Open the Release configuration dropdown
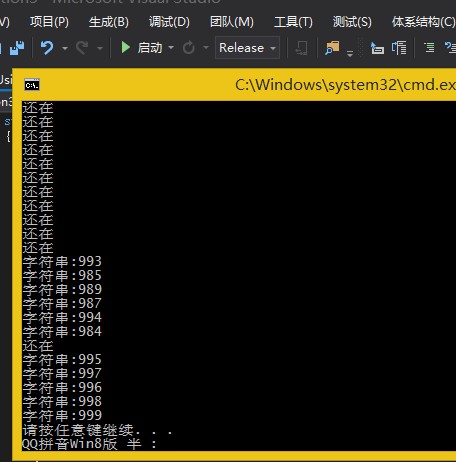The height and width of the screenshot is (462, 456). click(x=247, y=48)
